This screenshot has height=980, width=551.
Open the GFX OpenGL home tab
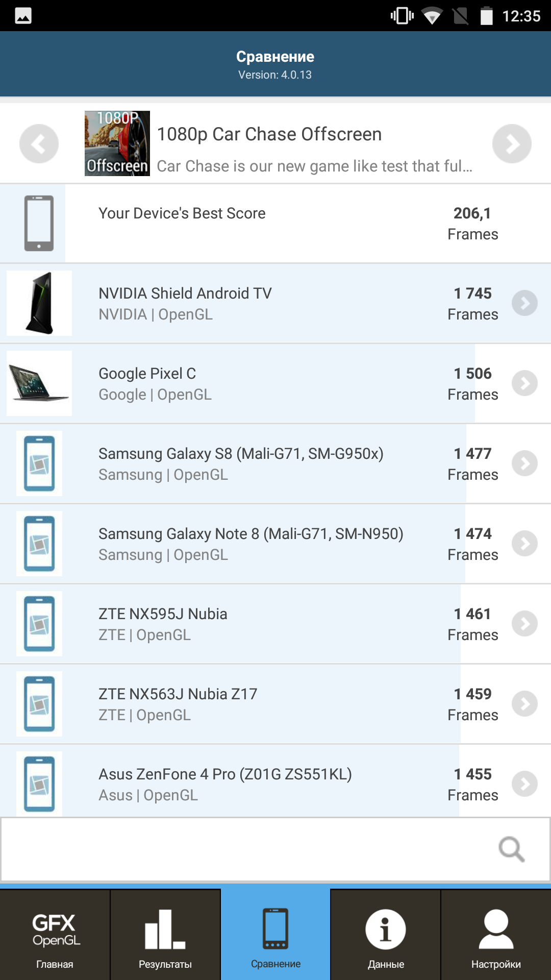click(55, 935)
